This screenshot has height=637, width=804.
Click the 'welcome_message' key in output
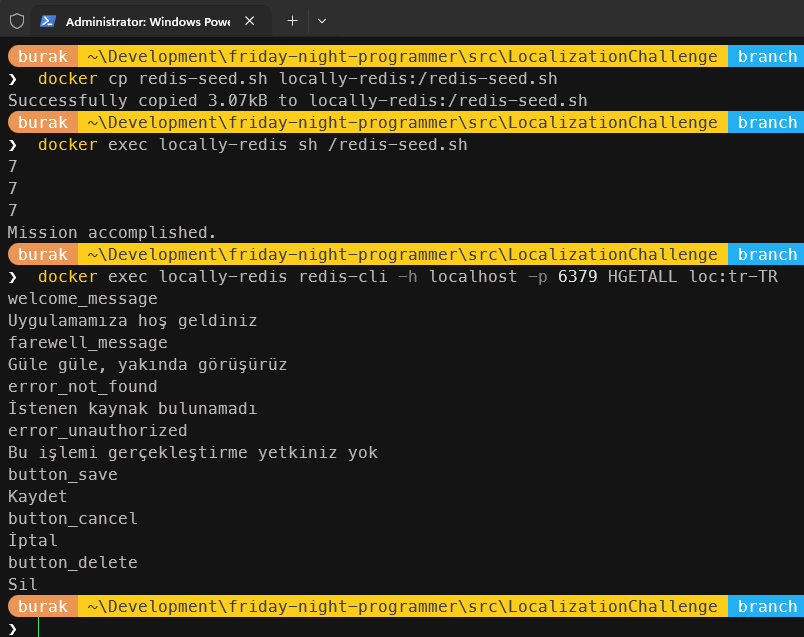(82, 299)
